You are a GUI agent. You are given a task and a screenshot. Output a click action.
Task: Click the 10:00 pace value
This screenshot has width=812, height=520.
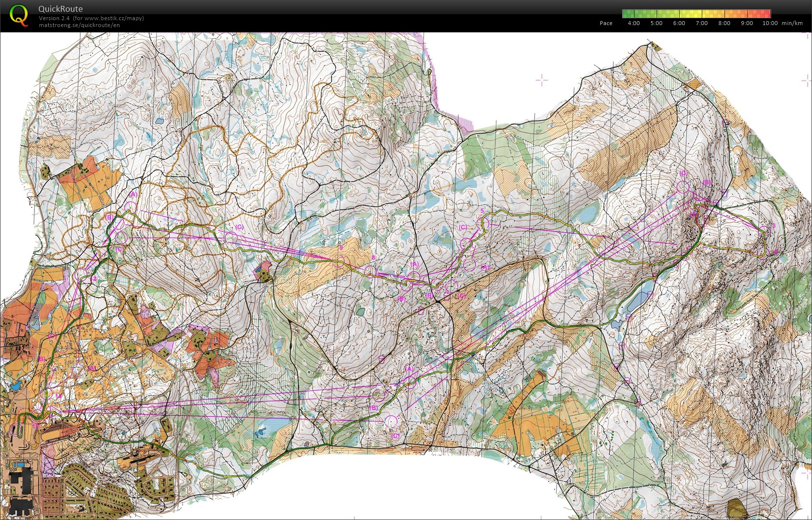[x=770, y=23]
